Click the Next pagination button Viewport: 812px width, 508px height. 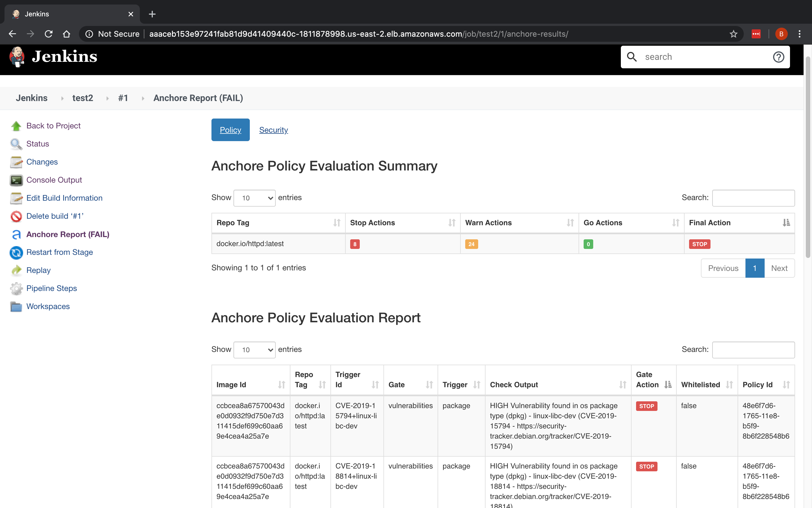coord(779,268)
